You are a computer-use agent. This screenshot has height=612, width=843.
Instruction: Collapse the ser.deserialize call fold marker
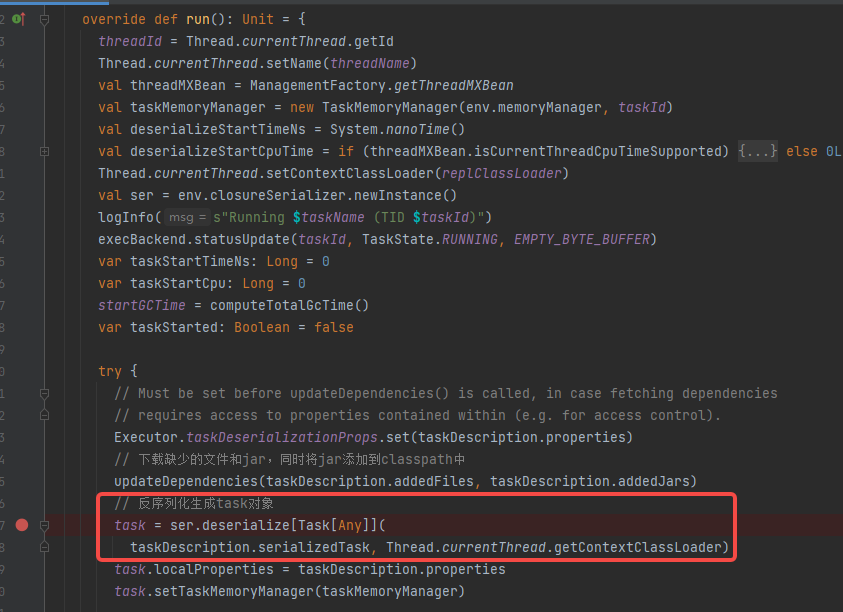click(45, 525)
